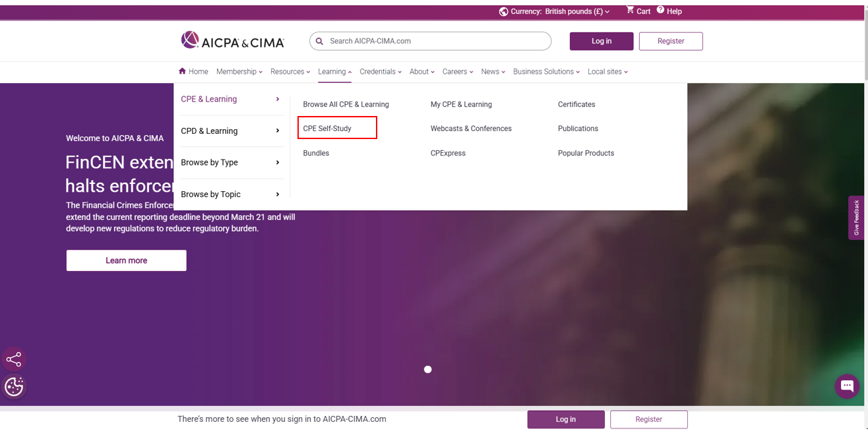Click the bottom banner Register button
This screenshot has width=868, height=439.
point(649,419)
